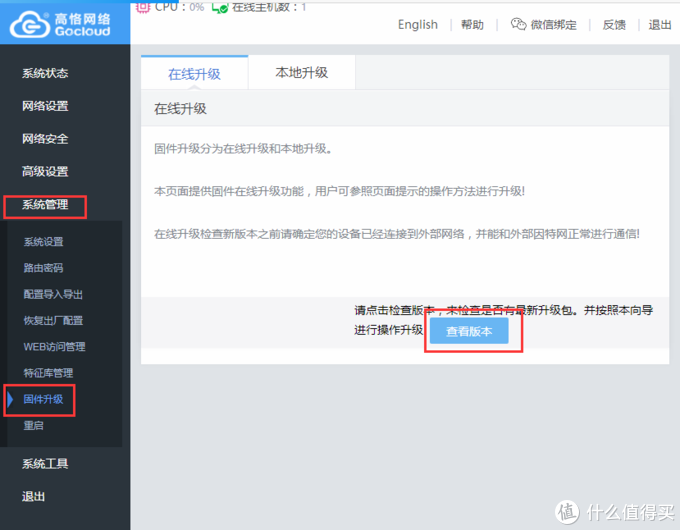Viewport: 680px width, 530px height.
Task: Open 反馈 link
Action: point(614,25)
